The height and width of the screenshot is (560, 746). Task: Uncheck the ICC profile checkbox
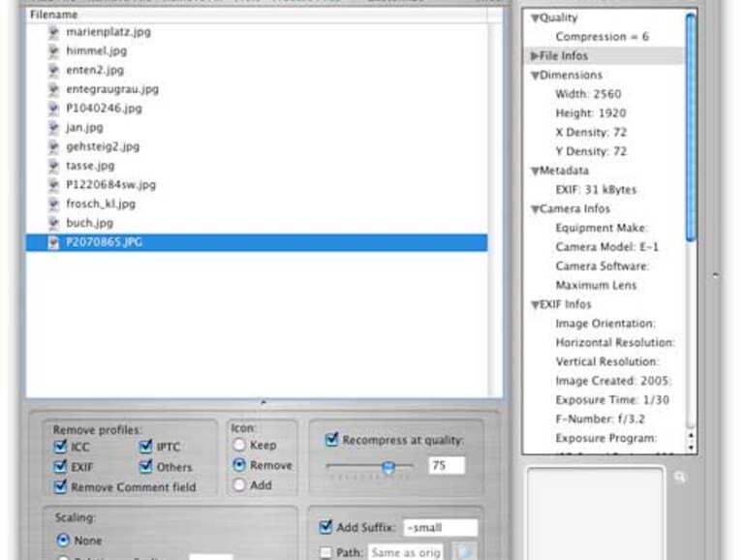pos(60,447)
